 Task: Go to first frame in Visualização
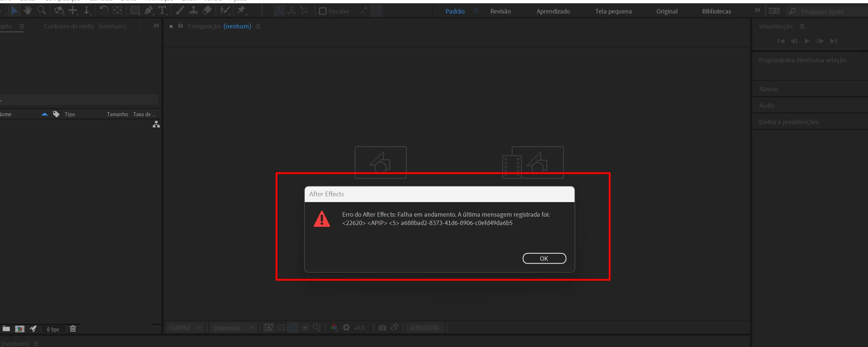click(781, 41)
